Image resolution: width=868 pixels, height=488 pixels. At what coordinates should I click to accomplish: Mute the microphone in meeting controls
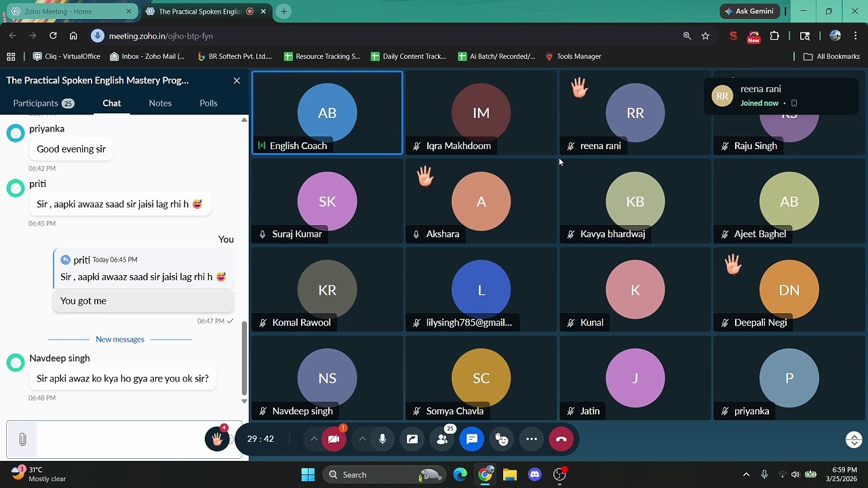click(382, 439)
